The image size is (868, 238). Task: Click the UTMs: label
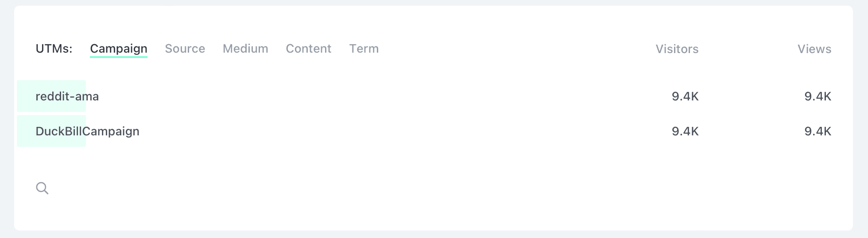click(x=54, y=49)
